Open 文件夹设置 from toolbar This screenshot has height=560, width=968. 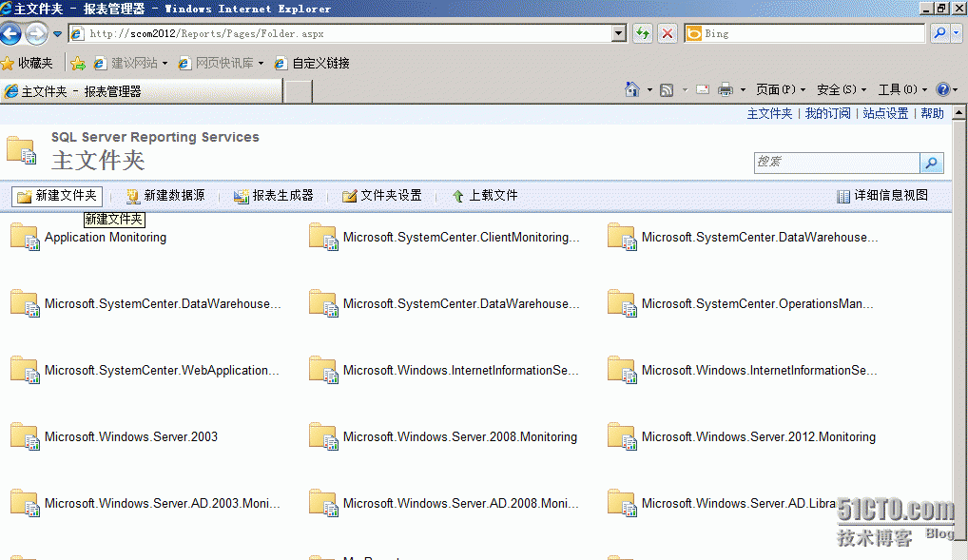coord(382,196)
